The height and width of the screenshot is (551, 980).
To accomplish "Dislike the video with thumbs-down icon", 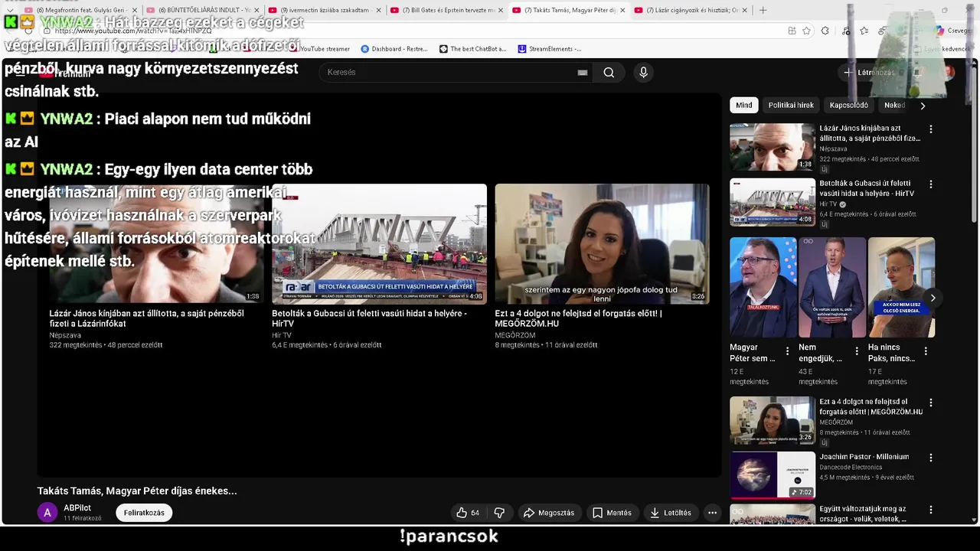I will pyautogui.click(x=499, y=513).
